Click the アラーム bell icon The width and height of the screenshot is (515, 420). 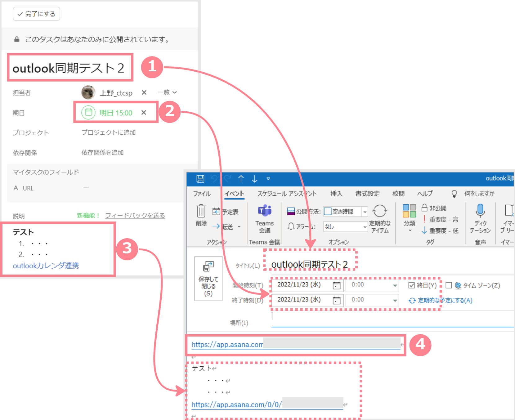pos(291,226)
